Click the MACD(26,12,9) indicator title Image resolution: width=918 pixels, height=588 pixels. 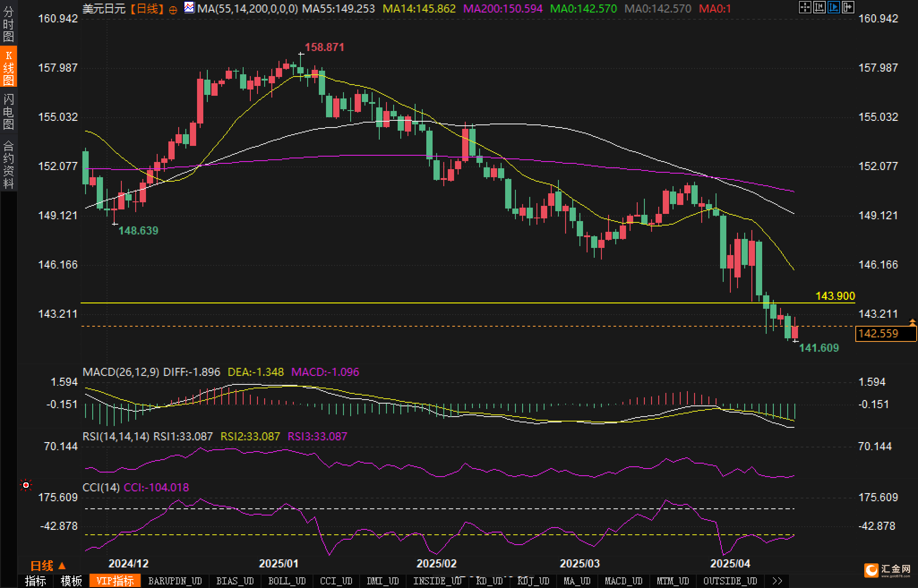(121, 372)
